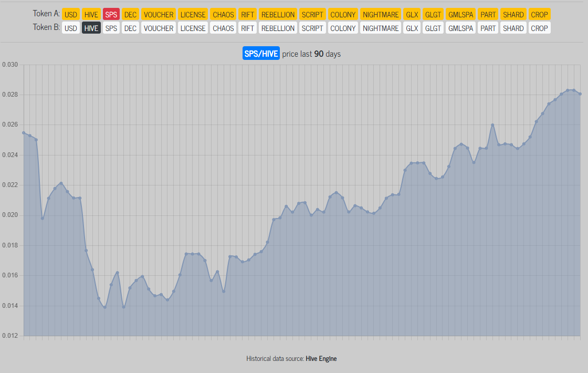This screenshot has height=373, width=588.
Task: Set Token B to GMLSPA
Action: [x=460, y=28]
